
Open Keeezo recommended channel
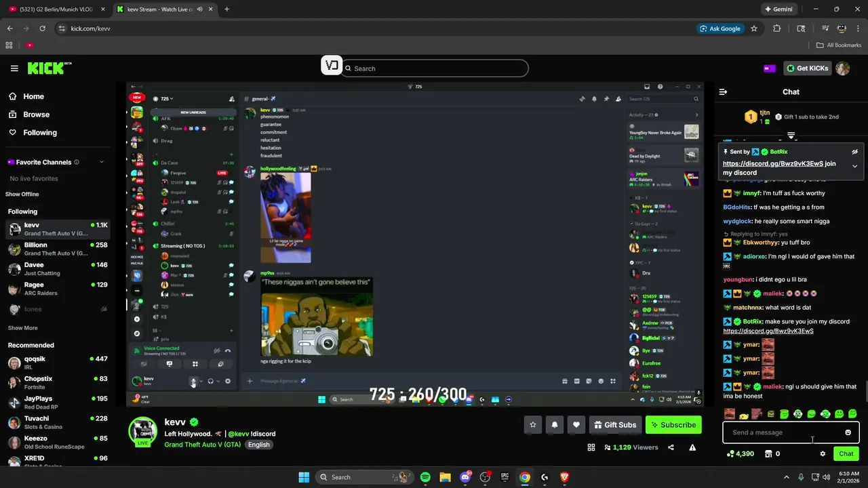point(58,442)
